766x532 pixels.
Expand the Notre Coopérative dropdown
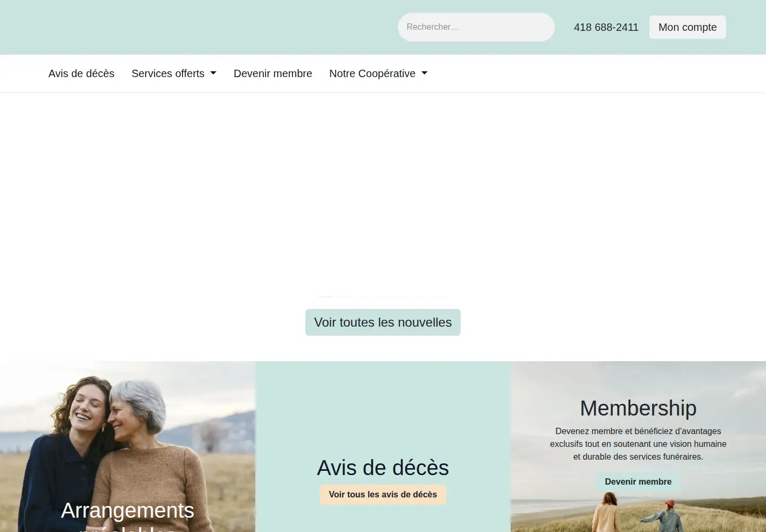click(x=378, y=73)
